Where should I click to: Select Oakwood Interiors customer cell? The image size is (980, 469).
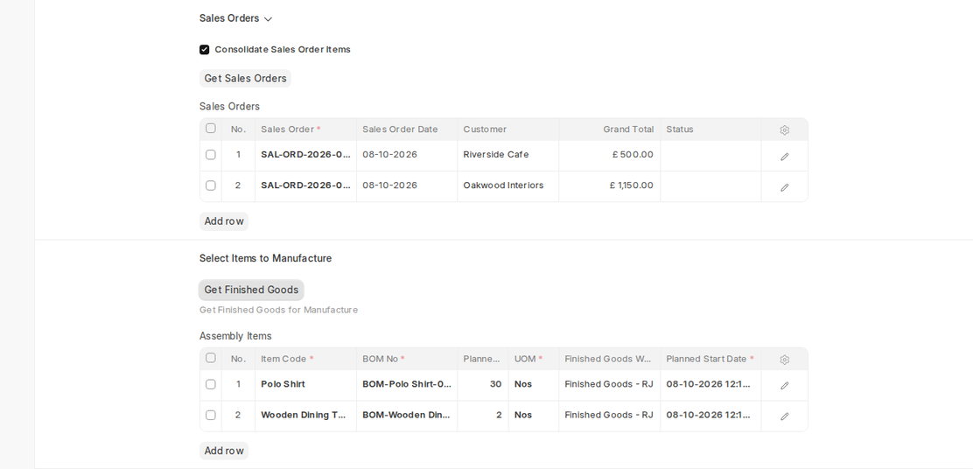tap(508, 185)
